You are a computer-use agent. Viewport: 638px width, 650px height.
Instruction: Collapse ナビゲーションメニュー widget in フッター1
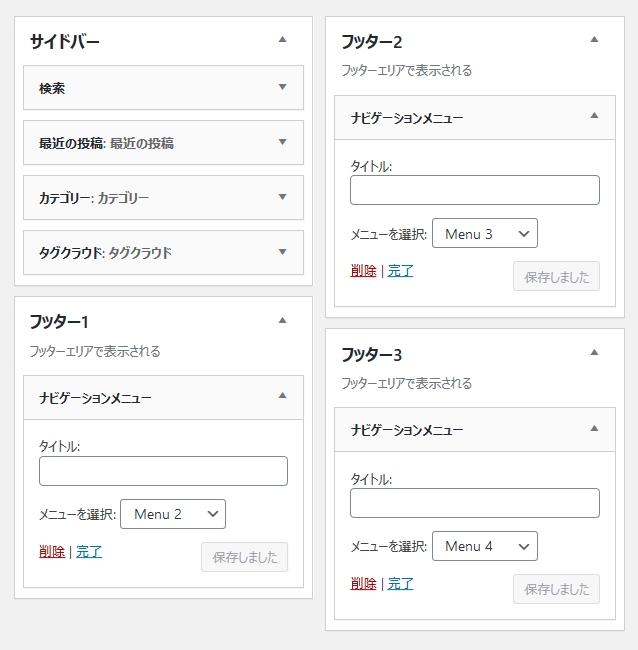pos(282,395)
